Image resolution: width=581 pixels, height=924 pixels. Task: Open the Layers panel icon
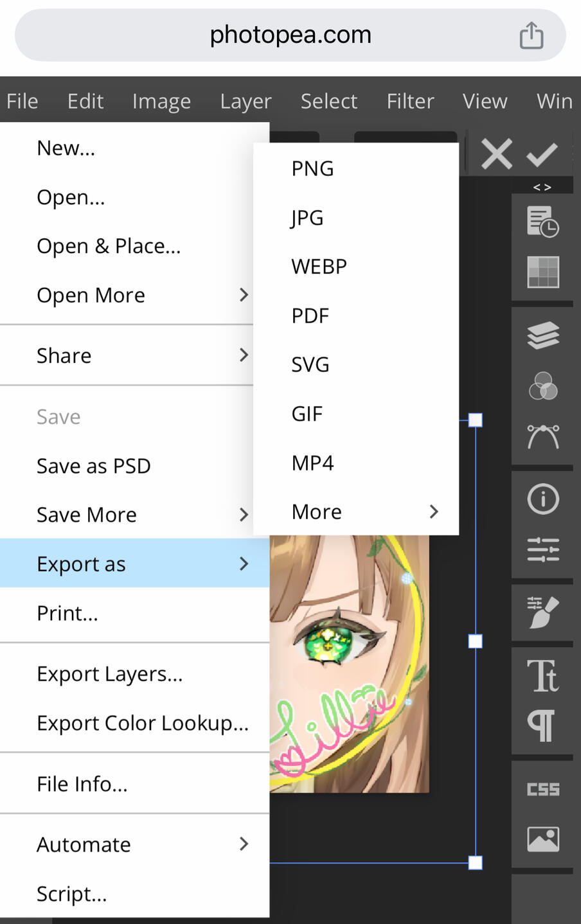point(543,335)
